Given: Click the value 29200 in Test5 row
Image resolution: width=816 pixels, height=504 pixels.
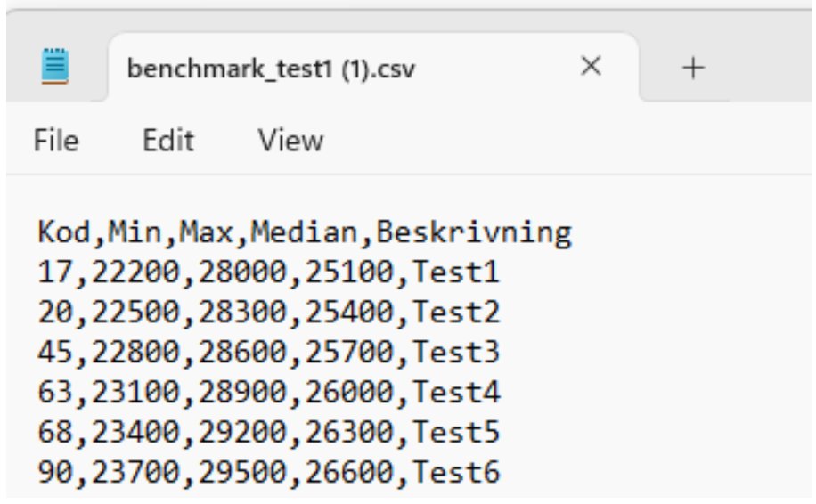Looking at the screenshot, I should [x=242, y=432].
